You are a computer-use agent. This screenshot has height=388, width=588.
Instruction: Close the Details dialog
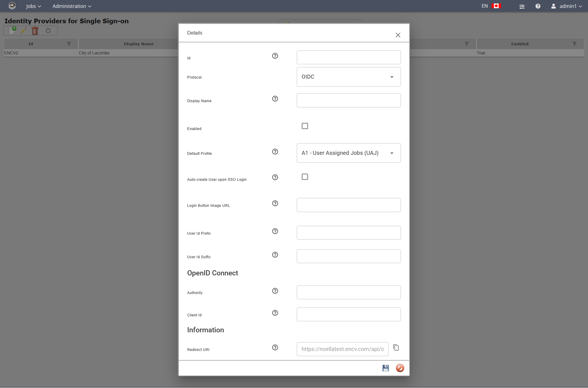click(398, 35)
